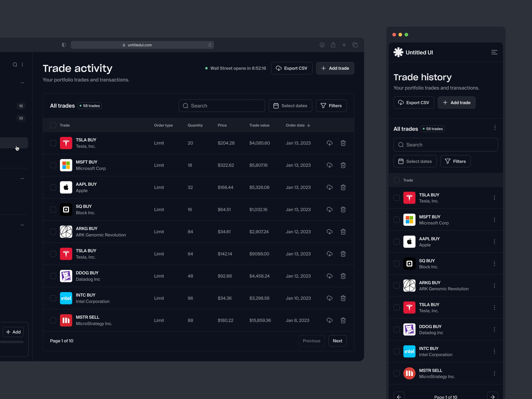This screenshot has height=399, width=532.
Task: Click the Order type column header
Action: click(163, 125)
